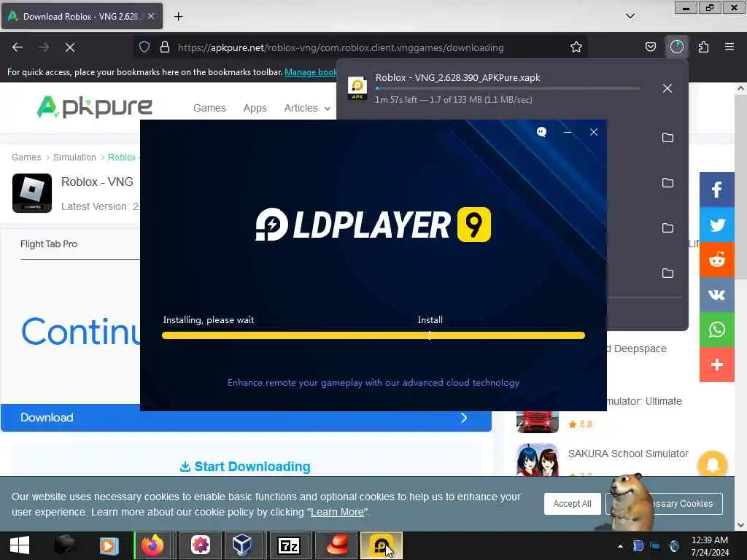Open 7-Zip from the taskbar

pyautogui.click(x=289, y=545)
